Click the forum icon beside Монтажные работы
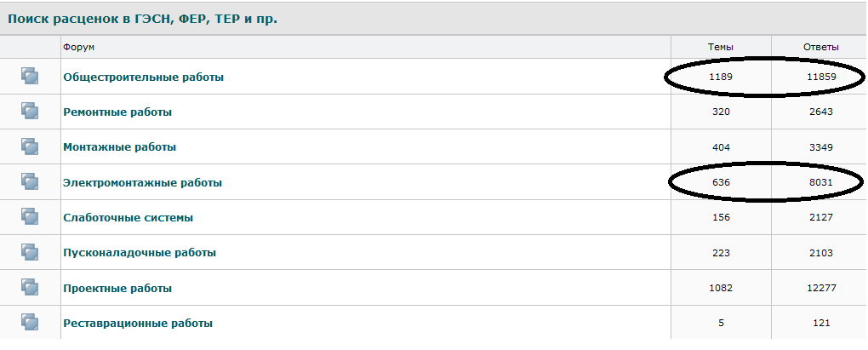Viewport: 868px width, 350px height. (30, 146)
